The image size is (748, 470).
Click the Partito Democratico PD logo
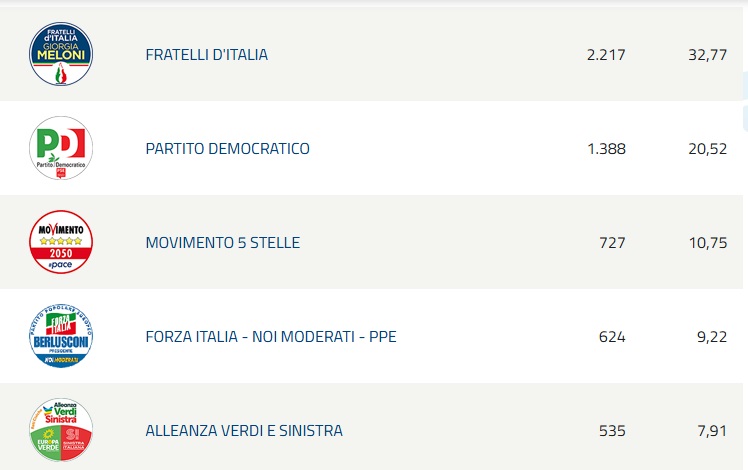tap(61, 148)
